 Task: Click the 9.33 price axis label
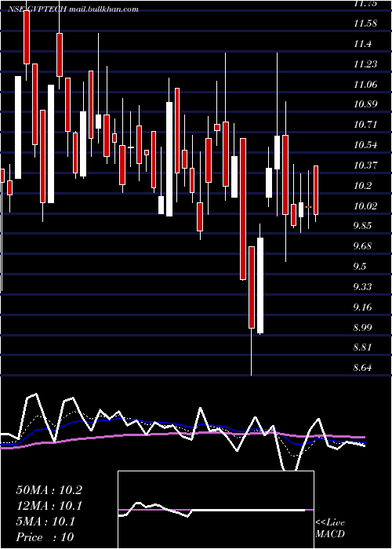coord(363,287)
